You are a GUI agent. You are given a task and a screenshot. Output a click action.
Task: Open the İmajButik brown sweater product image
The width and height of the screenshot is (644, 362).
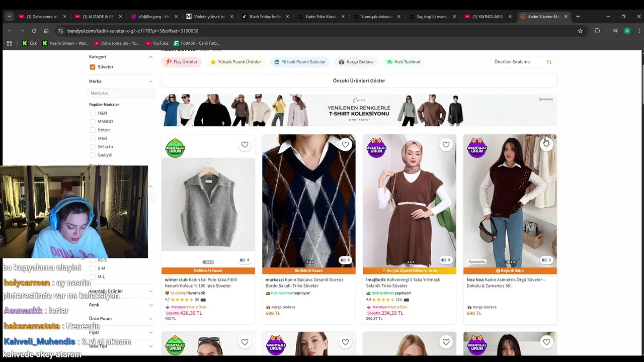click(x=410, y=201)
